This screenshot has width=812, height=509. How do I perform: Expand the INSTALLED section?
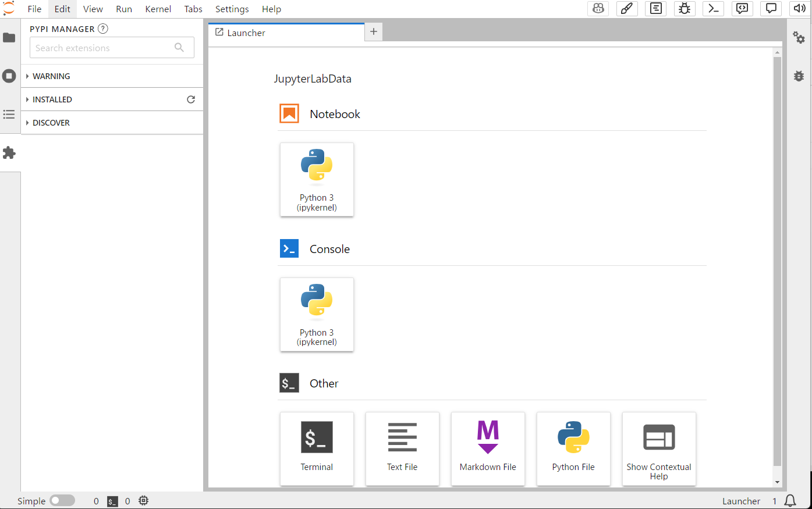click(52, 99)
